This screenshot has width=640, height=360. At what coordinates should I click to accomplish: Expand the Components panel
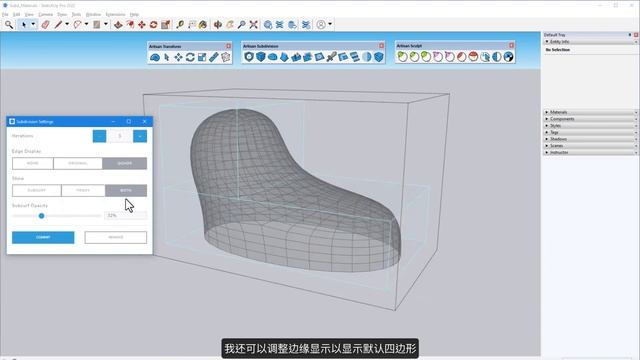click(547, 119)
